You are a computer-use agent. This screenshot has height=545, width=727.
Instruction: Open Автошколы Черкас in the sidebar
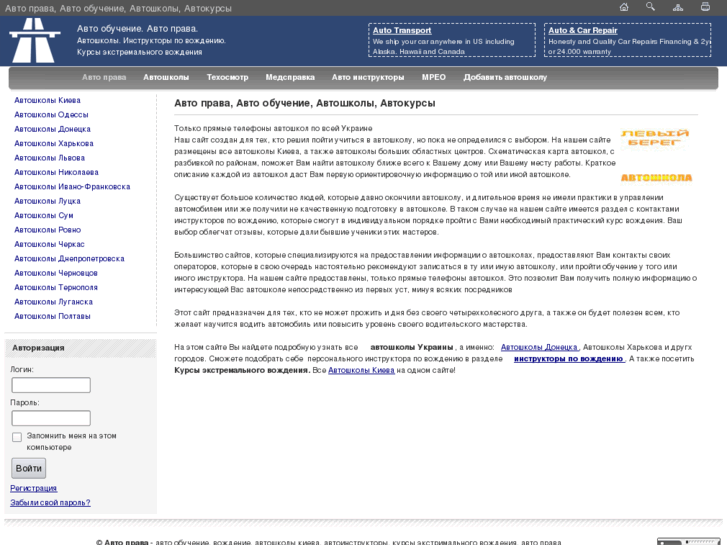[x=49, y=244]
